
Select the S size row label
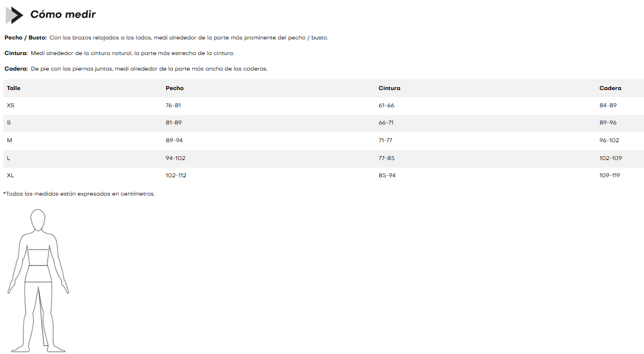point(8,123)
